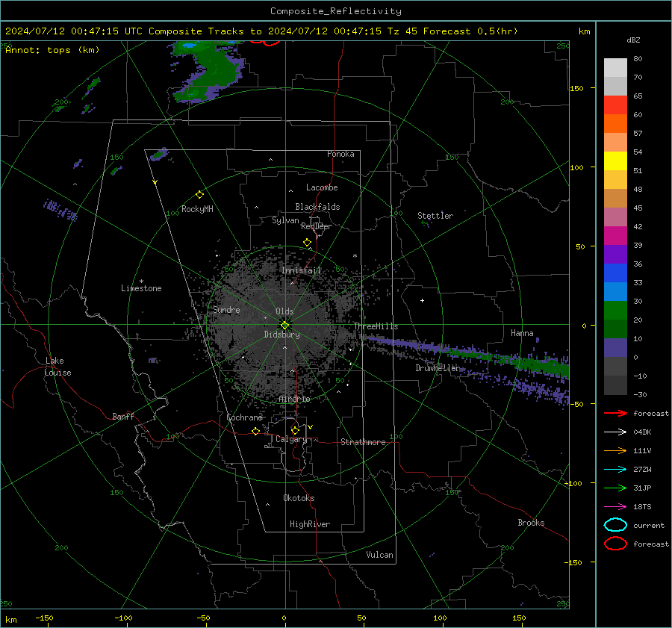Viewport: 672px width, 628px height.
Task: Click the cyan current ellipse icon
Action: (x=615, y=525)
